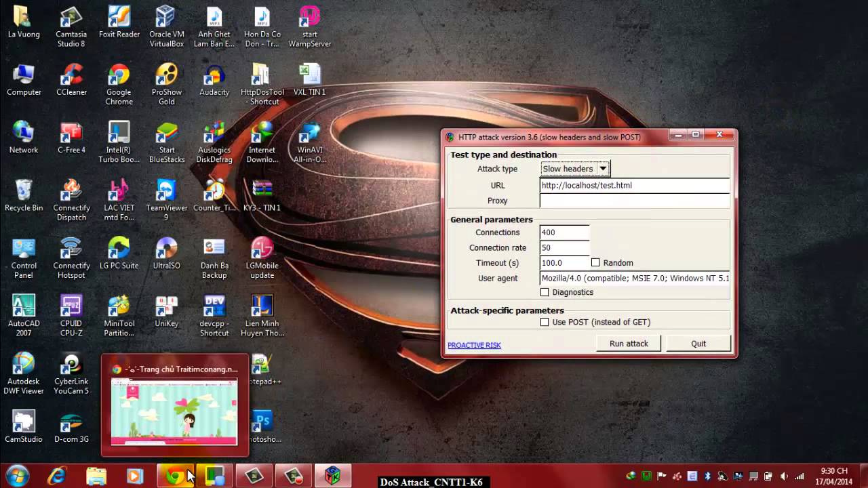This screenshot has height=488, width=868.
Task: Select the Foxit Reader desktop icon
Action: tap(119, 24)
